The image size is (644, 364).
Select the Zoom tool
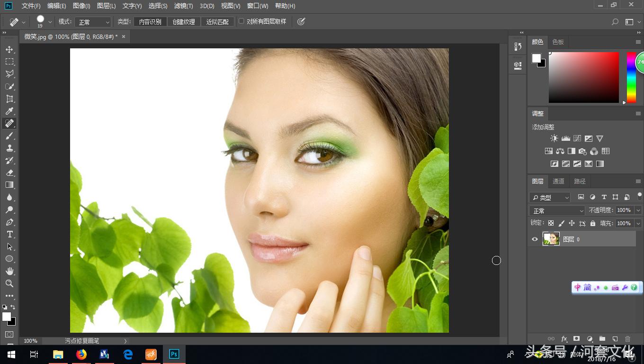[9, 283]
